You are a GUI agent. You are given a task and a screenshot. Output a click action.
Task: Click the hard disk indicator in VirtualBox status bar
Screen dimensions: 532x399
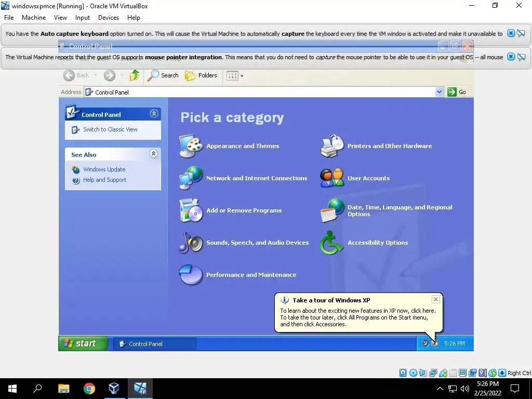coord(403,373)
